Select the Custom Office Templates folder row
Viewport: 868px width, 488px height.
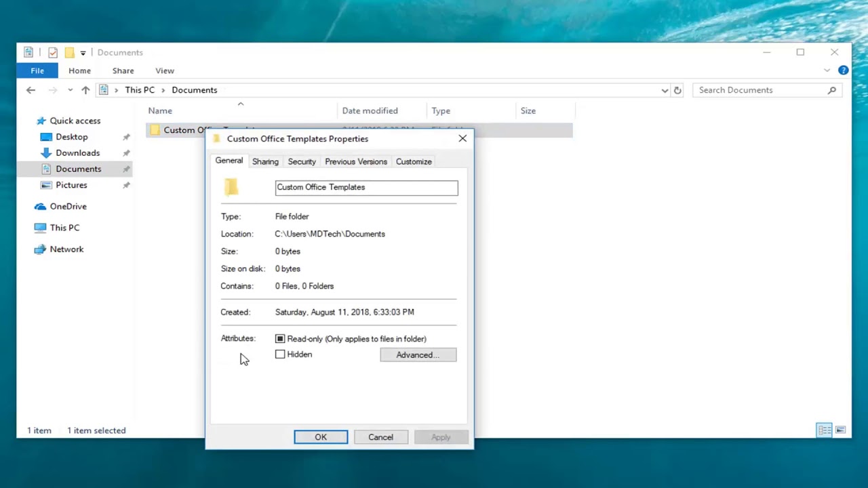coord(359,130)
